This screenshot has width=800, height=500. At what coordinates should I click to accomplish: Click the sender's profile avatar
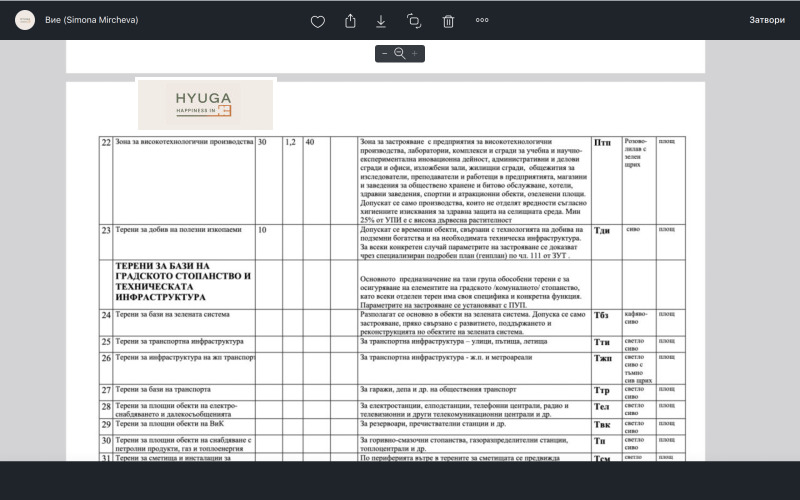[x=24, y=20]
